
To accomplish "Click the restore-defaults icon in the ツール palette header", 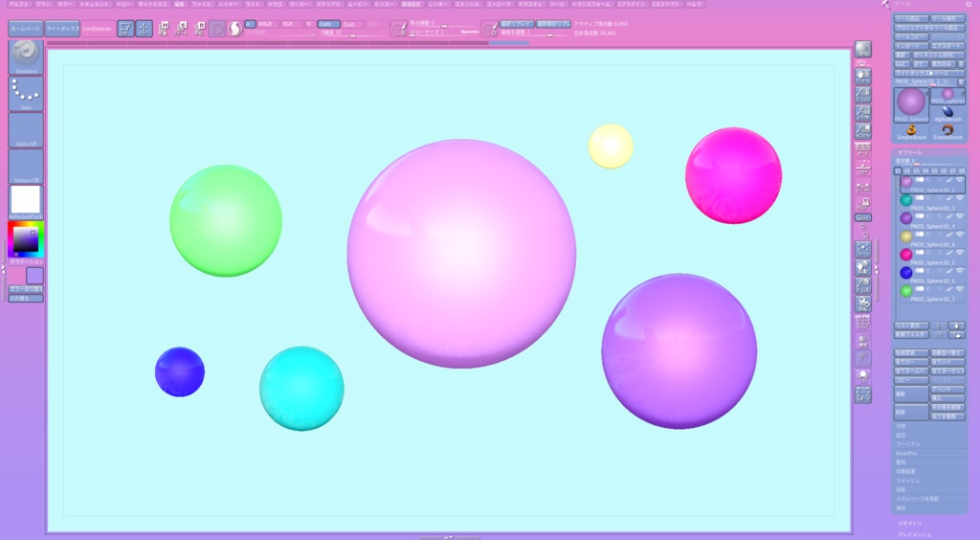I will (969, 4).
